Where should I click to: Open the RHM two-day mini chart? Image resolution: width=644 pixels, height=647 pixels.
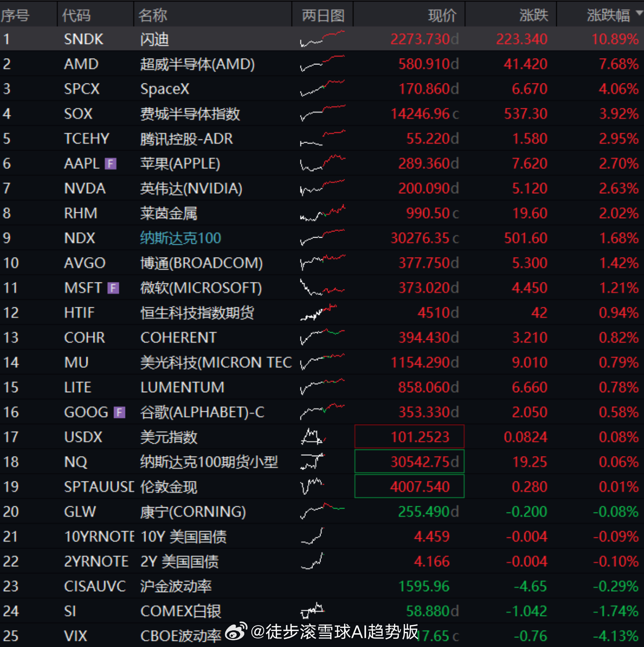coord(322,213)
